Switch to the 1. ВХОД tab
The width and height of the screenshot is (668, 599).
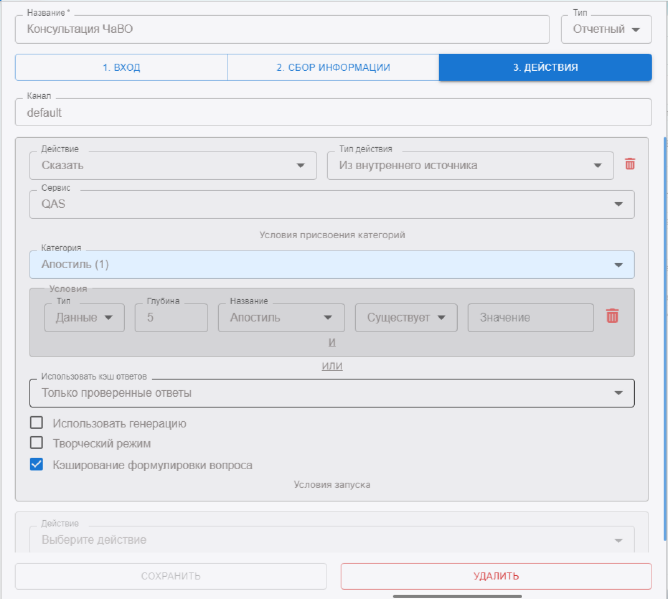121,68
